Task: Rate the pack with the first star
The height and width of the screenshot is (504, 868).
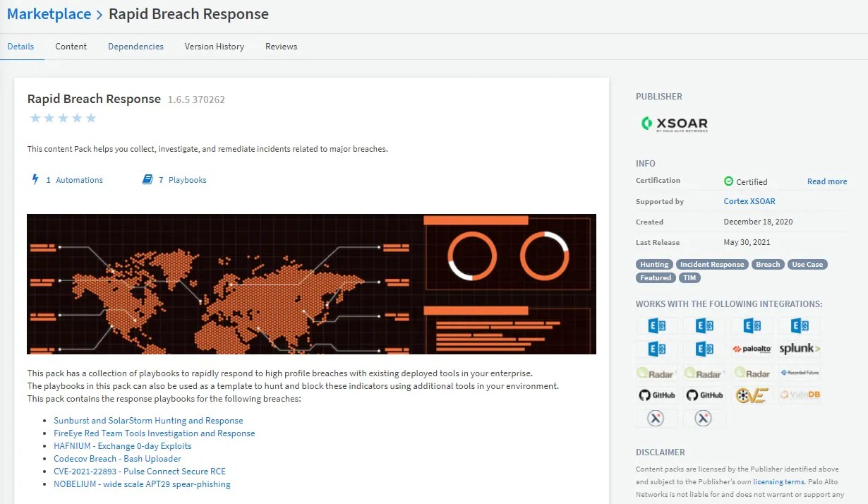Action: (x=35, y=118)
